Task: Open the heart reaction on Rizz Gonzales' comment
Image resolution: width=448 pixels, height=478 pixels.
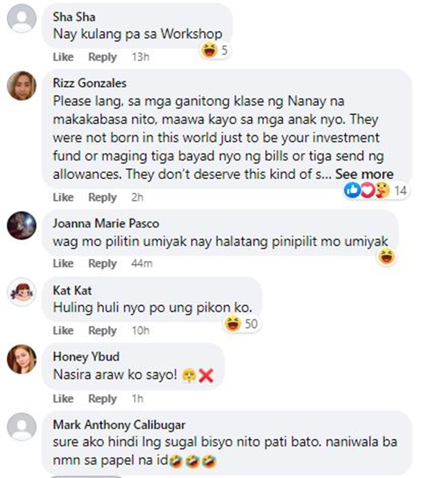Action: coord(367,190)
